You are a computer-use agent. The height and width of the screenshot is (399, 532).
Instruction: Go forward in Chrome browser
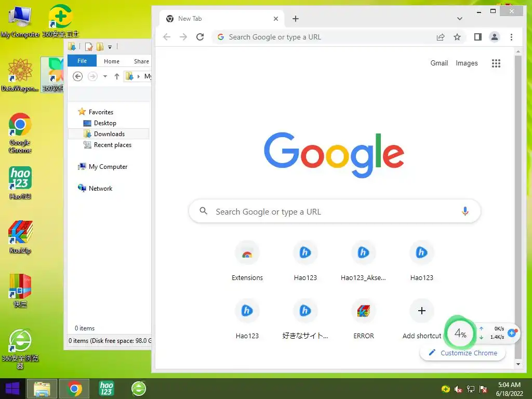tap(183, 37)
